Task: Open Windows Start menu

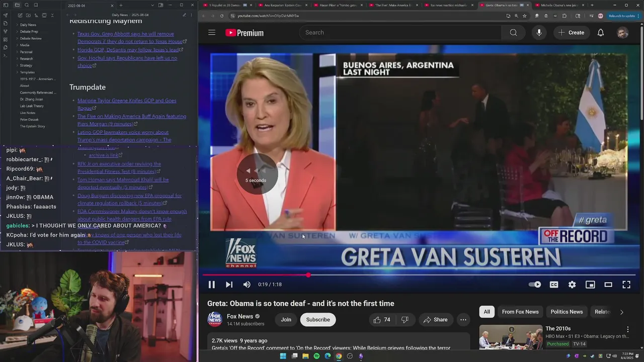Action: 283,356
